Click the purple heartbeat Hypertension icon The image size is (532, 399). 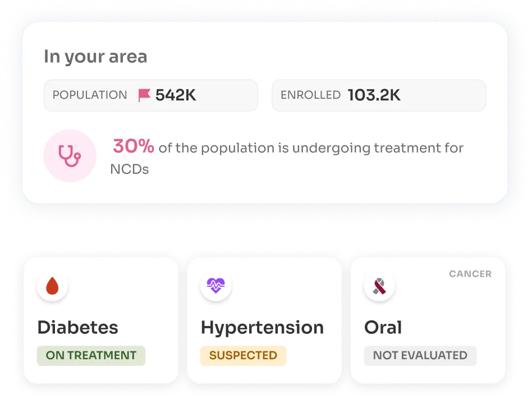coord(216,286)
